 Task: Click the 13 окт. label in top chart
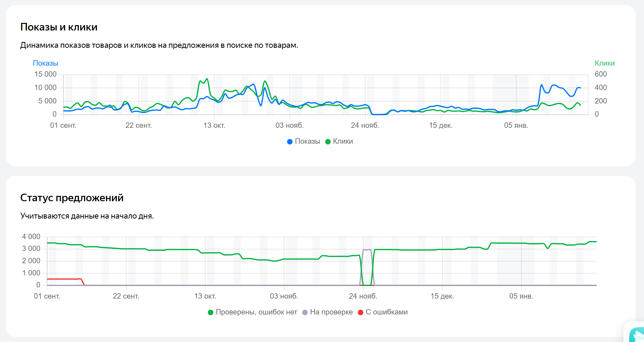pyautogui.click(x=214, y=125)
